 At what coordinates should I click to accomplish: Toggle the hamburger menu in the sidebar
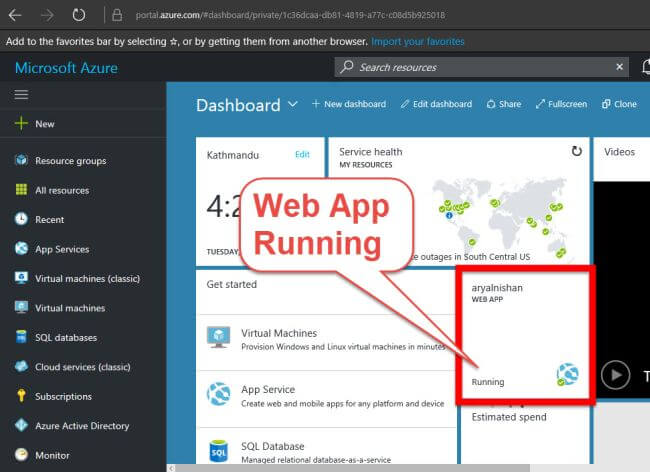(x=21, y=95)
